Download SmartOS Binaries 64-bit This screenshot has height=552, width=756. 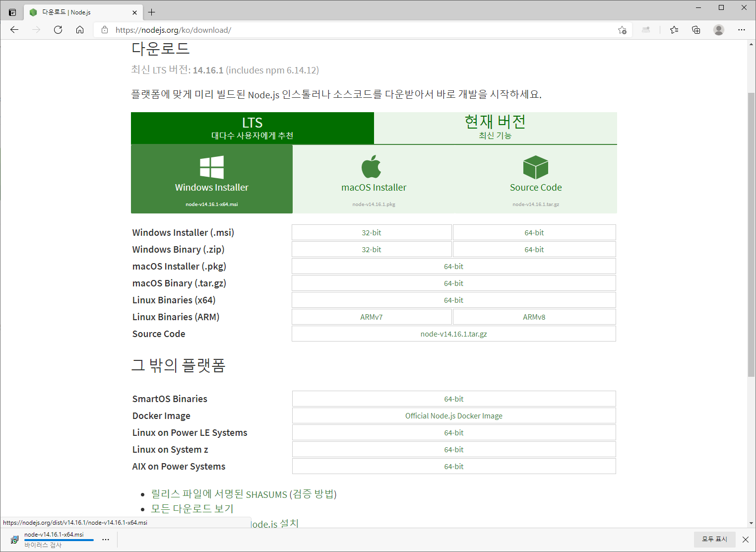454,399
